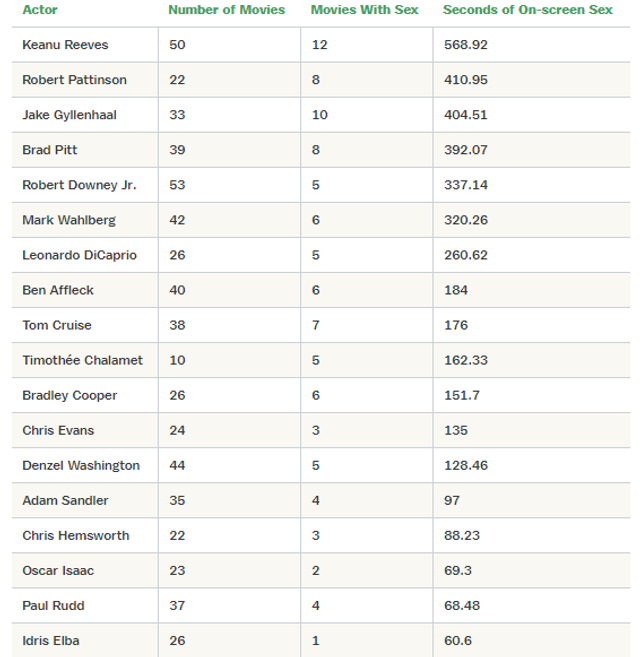This screenshot has height=657, width=640.
Task: Click the Ben Affleck row name
Action: click(x=57, y=290)
